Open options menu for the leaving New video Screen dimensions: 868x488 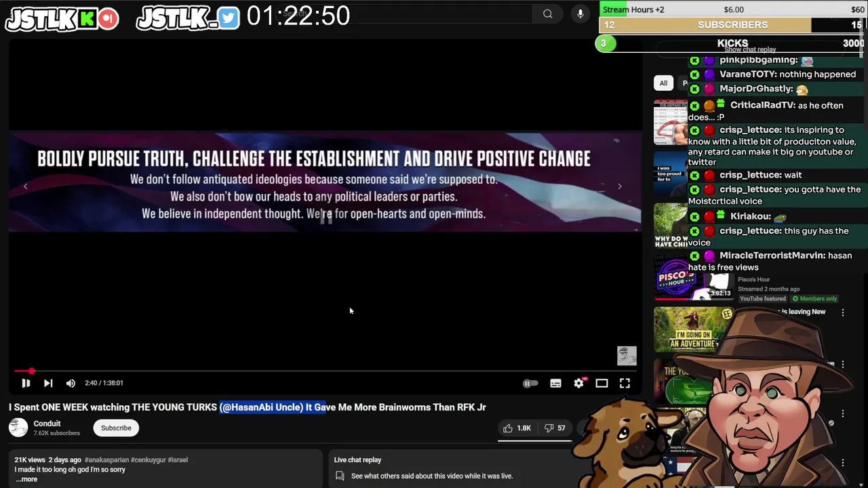[x=843, y=312]
